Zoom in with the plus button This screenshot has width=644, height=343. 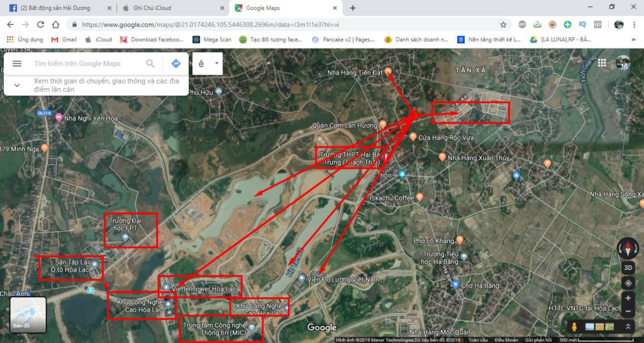628,298
